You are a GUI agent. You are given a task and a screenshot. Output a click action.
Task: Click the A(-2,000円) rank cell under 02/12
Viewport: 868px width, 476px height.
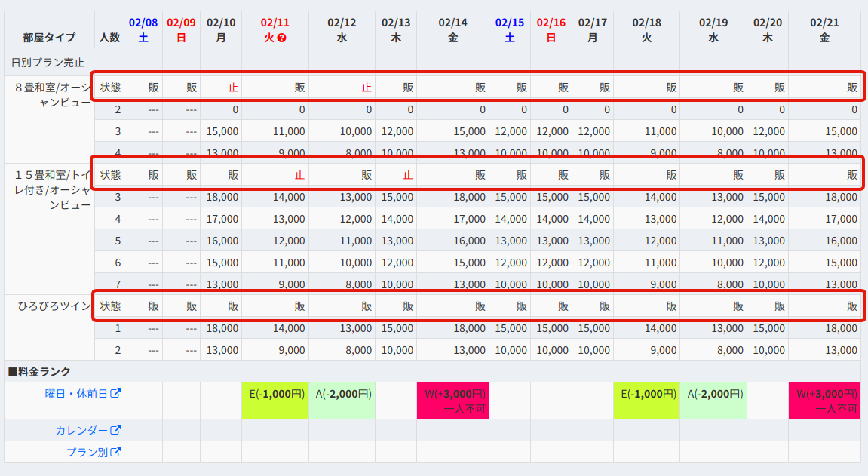(342, 400)
